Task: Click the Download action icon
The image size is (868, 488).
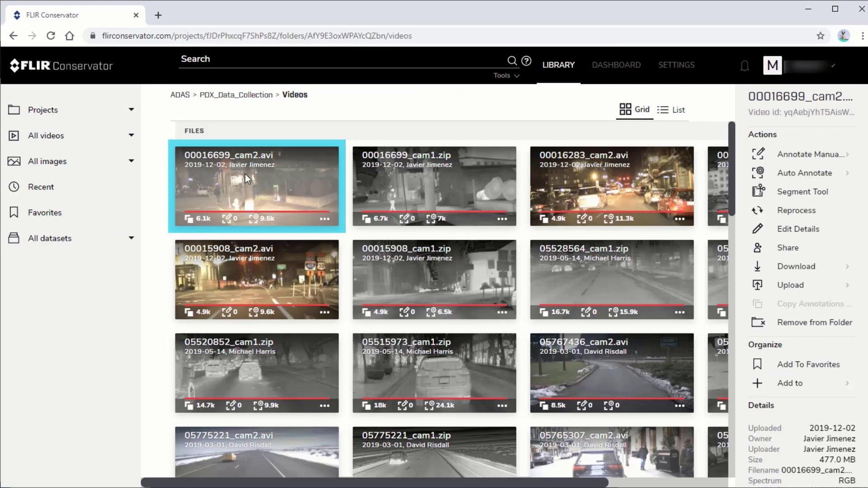Action: click(758, 266)
